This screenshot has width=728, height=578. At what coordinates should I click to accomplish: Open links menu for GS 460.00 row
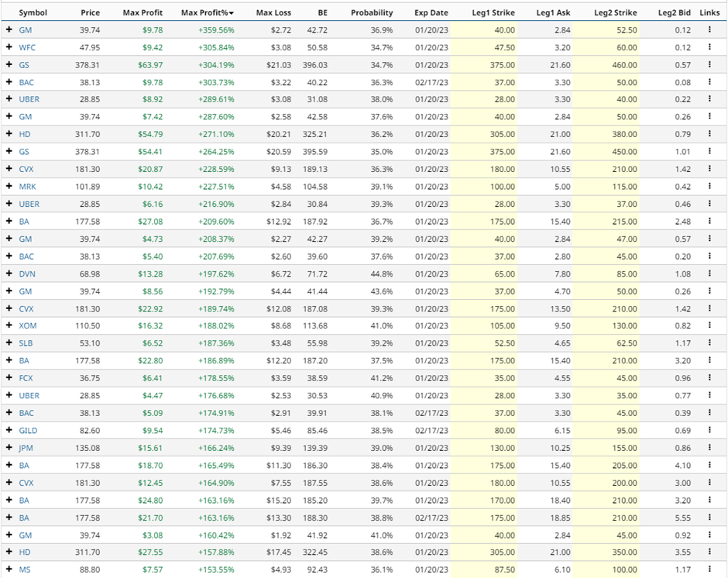[709, 64]
